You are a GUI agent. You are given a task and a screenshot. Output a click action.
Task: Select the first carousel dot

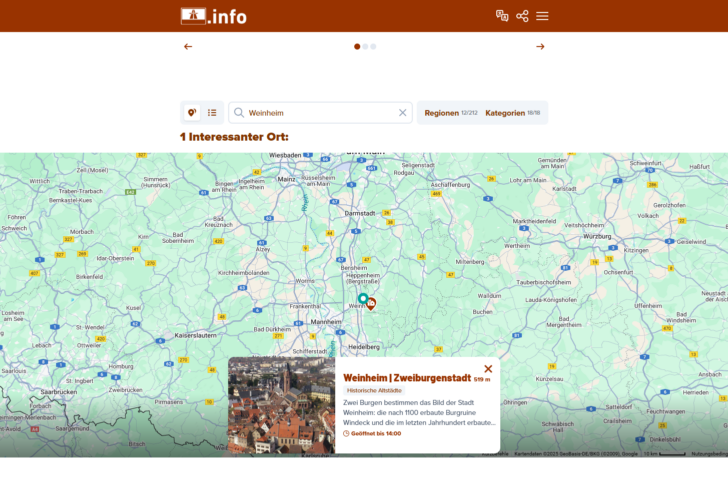pos(357,46)
